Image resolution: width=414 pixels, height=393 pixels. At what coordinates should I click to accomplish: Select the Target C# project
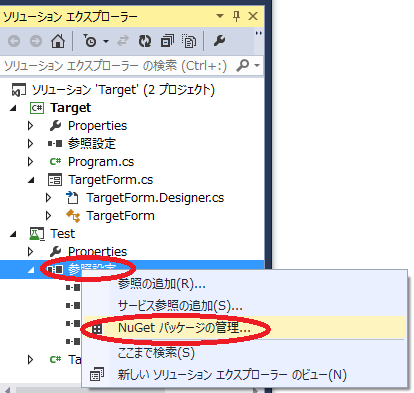[x=71, y=108]
